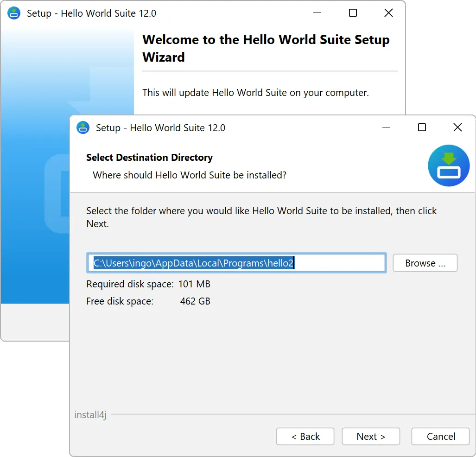Cancel the Hello World Suite setup

tap(440, 436)
